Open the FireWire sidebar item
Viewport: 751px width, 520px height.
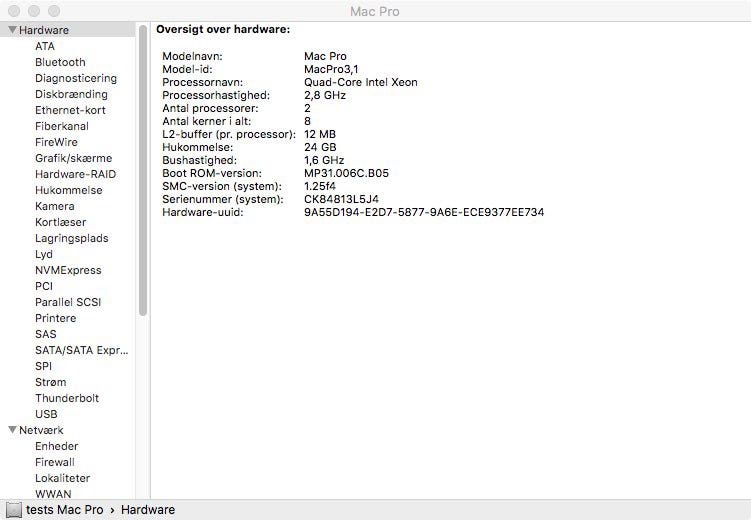point(56,142)
